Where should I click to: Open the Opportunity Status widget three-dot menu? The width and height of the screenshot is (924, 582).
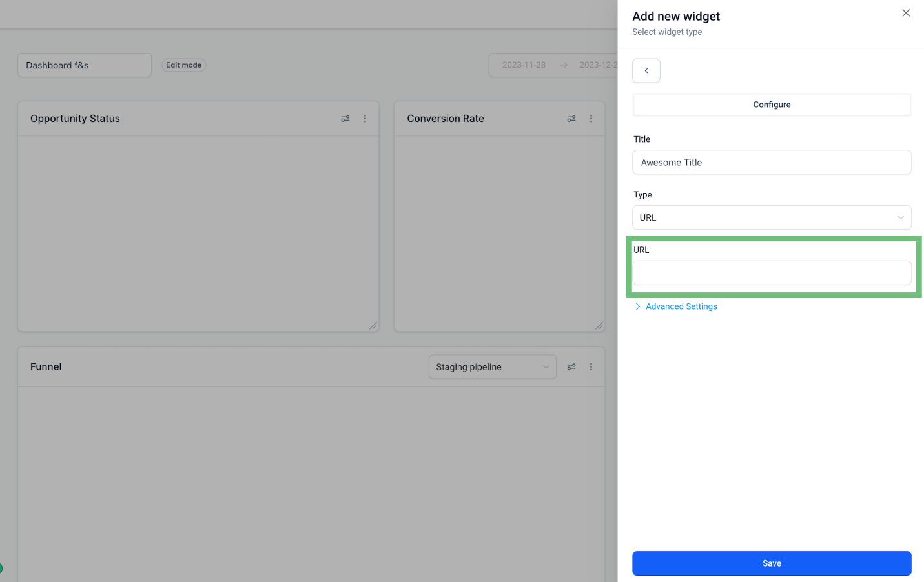point(365,119)
